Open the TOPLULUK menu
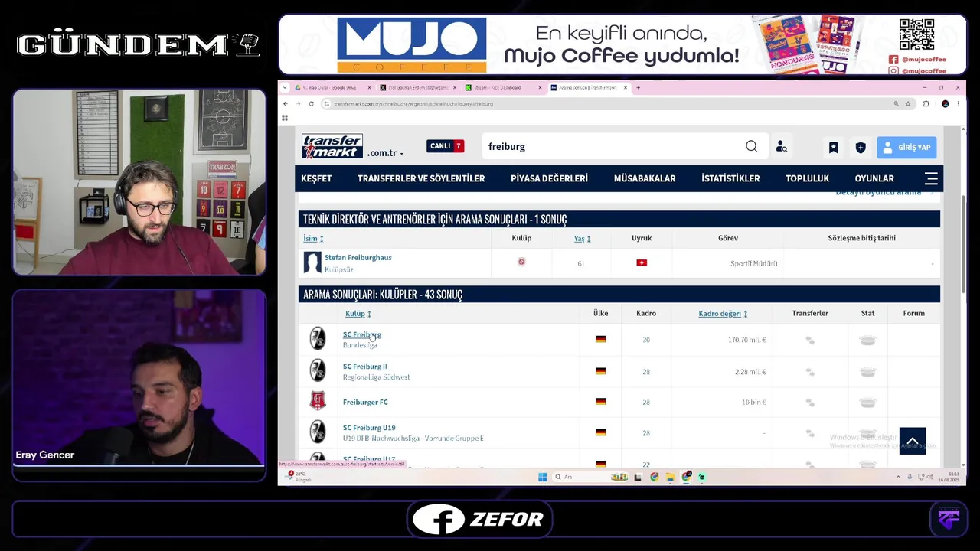The height and width of the screenshot is (551, 980). [807, 178]
